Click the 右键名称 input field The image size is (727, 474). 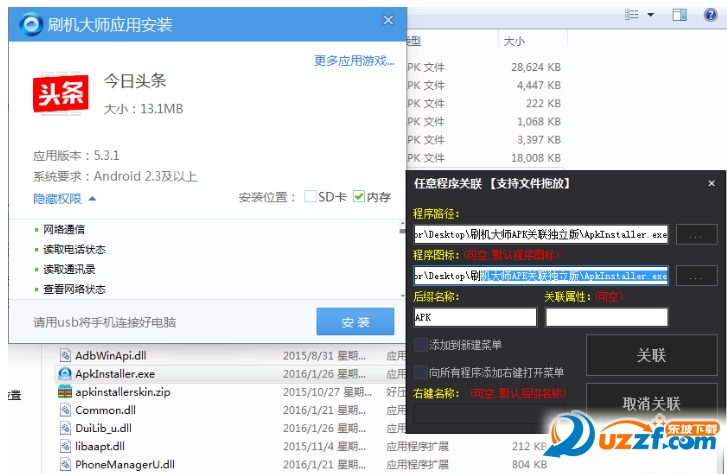[489, 413]
